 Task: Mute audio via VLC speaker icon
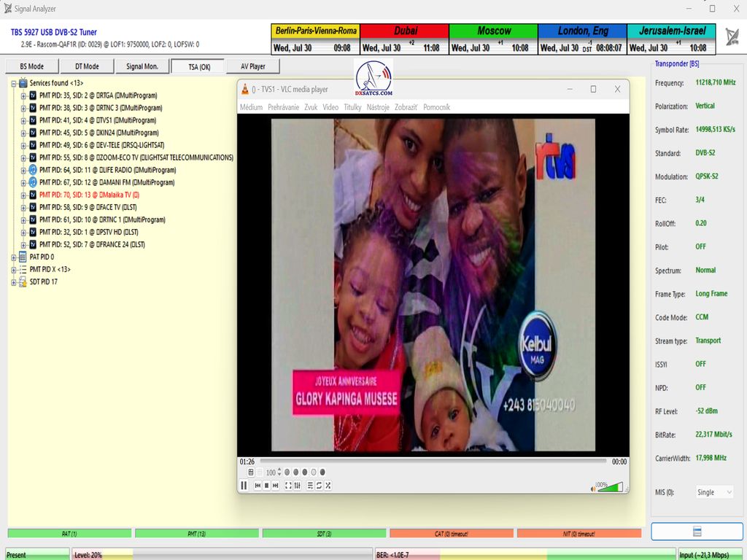point(592,488)
